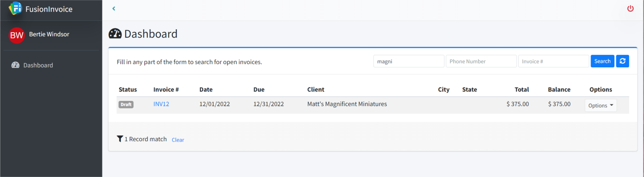
Task: Click the blue refresh icon button
Action: tap(622, 61)
